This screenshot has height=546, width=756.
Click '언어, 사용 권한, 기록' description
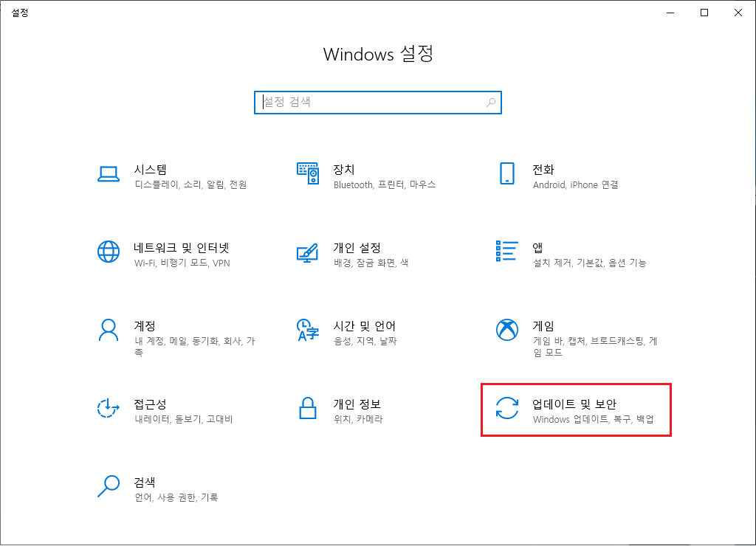[176, 497]
